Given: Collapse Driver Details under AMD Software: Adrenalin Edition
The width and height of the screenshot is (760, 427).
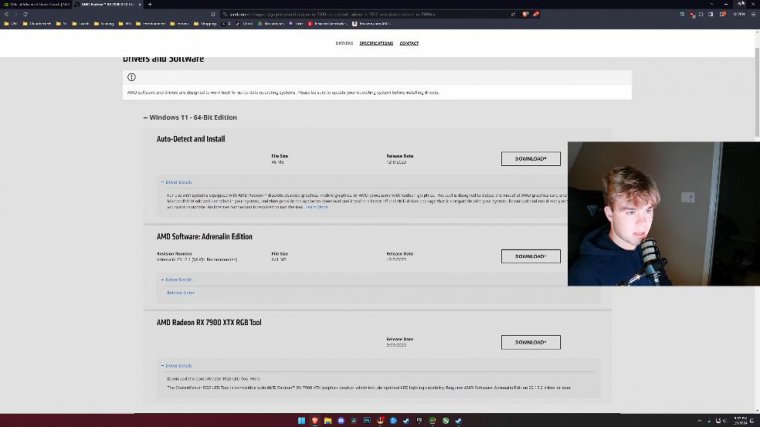Looking at the screenshot, I should [x=177, y=280].
